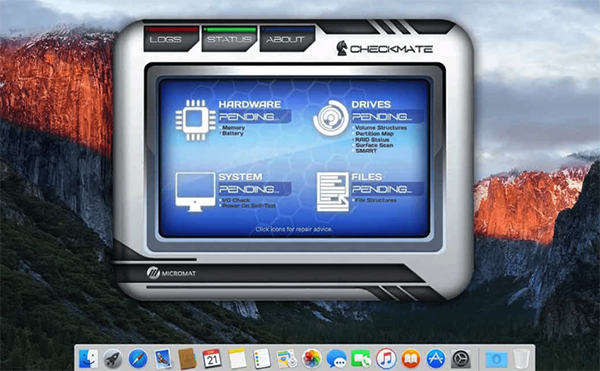
Task: Open Mail eagle stamp icon in Dock
Action: pos(163,359)
